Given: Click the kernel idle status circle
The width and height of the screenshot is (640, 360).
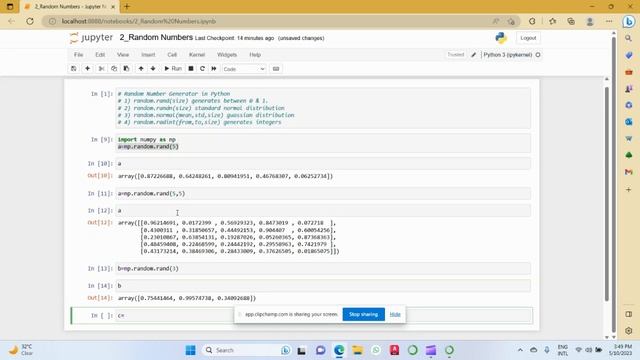Looking at the screenshot, I should 538,55.
